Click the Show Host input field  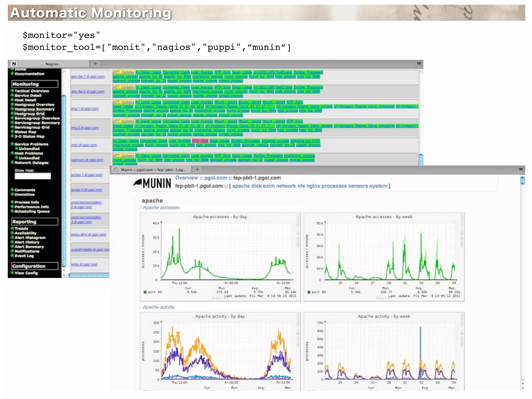tap(33, 176)
